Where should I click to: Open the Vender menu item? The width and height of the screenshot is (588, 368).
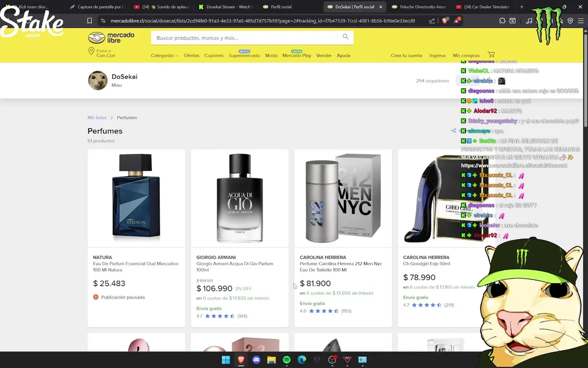click(323, 55)
